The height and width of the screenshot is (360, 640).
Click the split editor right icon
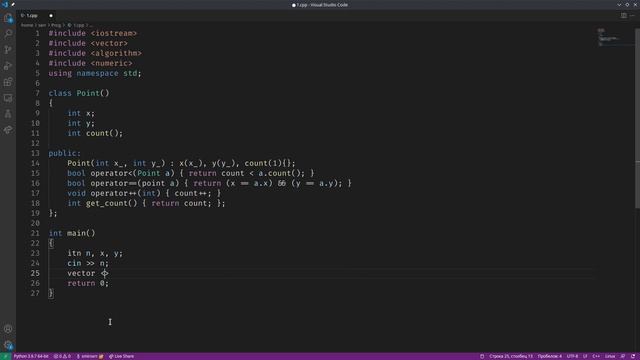pyautogui.click(x=624, y=16)
